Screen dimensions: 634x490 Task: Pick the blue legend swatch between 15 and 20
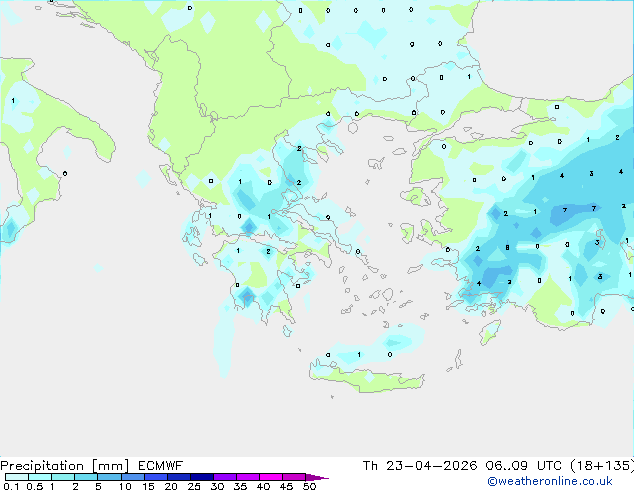pos(156,477)
